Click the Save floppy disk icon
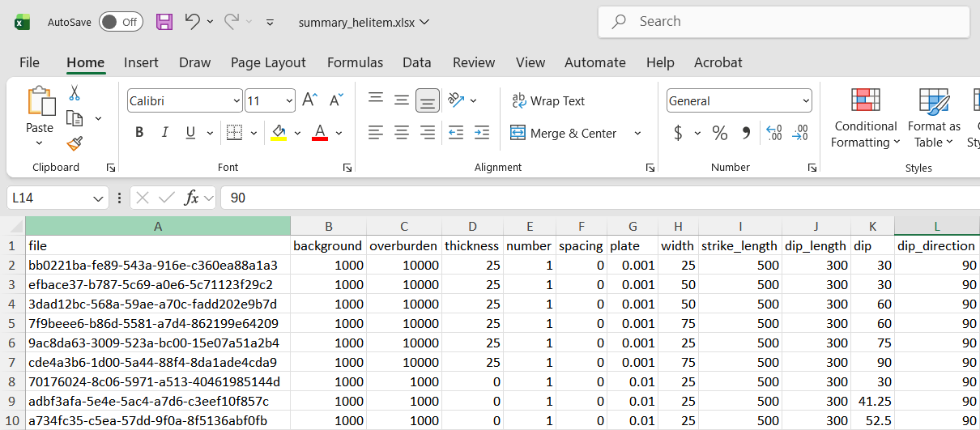980x430 pixels. click(x=164, y=22)
